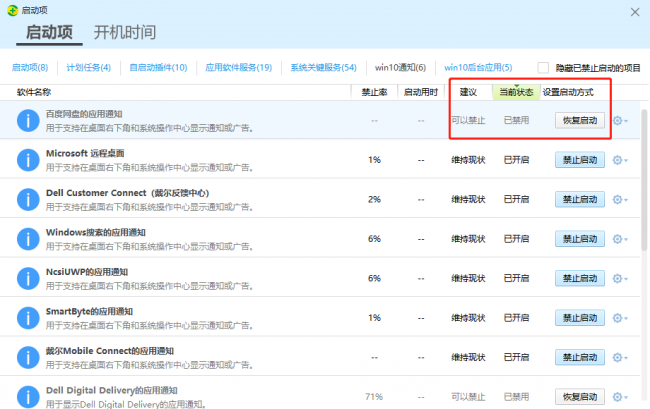Image resolution: width=650 pixels, height=409 pixels.
Task: Click info icon for SmartByte的应用通知
Action: [28, 318]
